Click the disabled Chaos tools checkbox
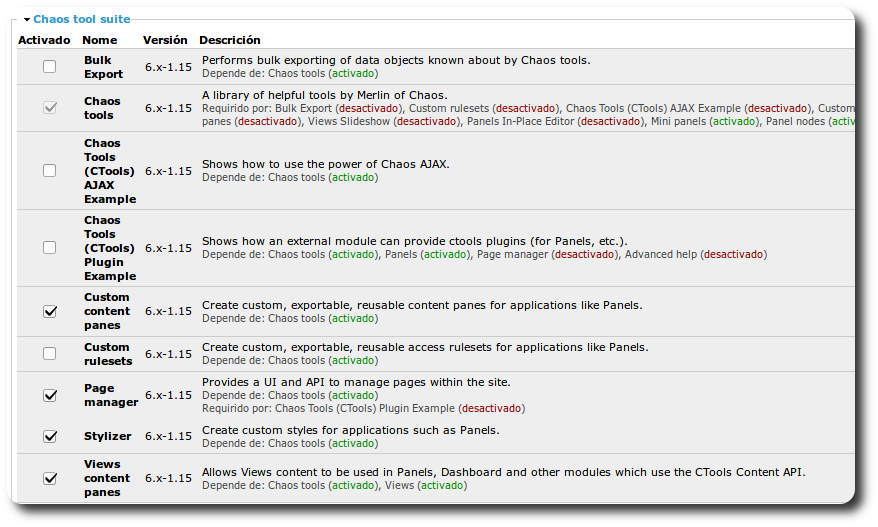This screenshot has width=878, height=527. point(50,108)
